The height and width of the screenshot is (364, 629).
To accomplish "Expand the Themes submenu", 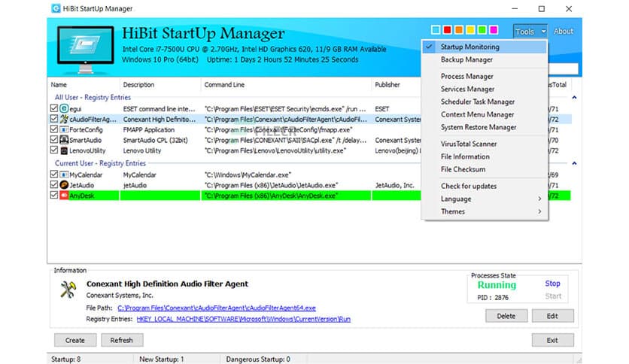I will [485, 211].
